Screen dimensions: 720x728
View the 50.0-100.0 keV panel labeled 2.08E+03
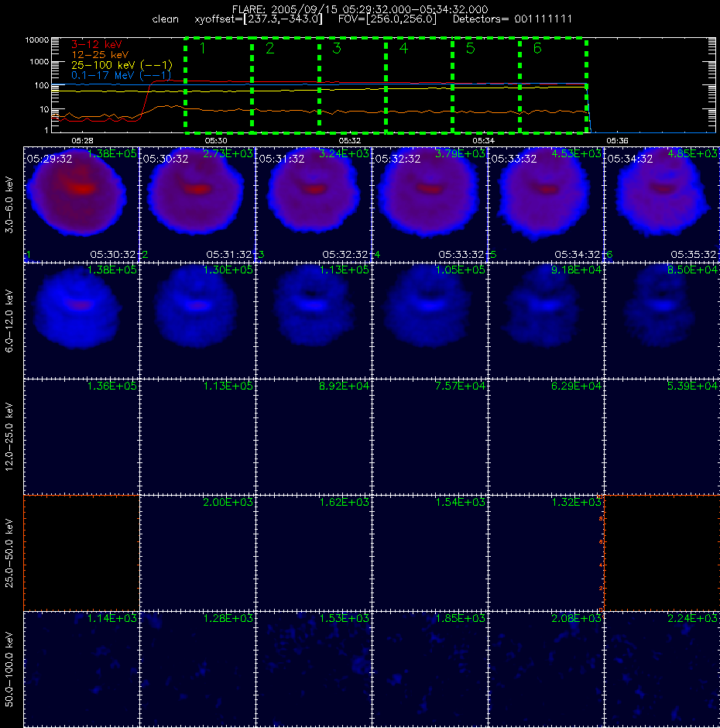coord(546,669)
